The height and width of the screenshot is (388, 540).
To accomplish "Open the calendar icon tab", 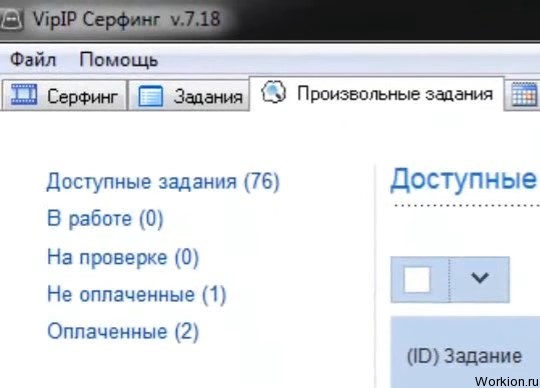I will 523,94.
